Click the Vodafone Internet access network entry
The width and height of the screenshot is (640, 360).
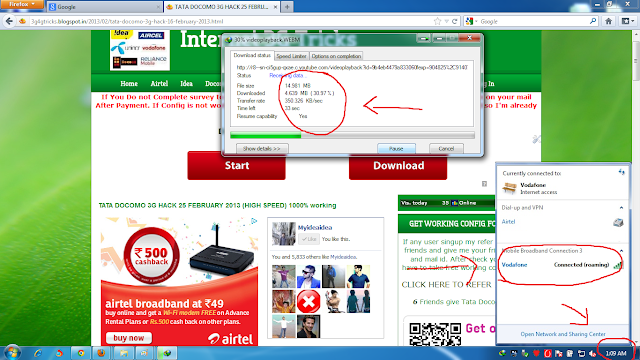(562, 188)
